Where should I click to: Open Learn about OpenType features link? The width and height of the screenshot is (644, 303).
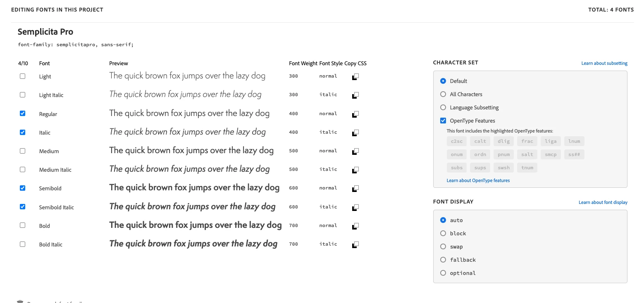478,180
